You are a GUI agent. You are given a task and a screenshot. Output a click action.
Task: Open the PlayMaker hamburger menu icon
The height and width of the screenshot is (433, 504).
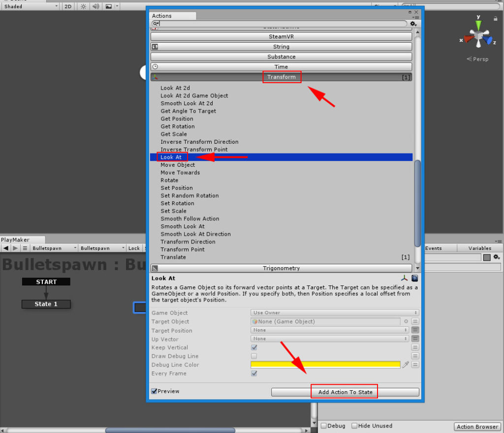[26, 248]
